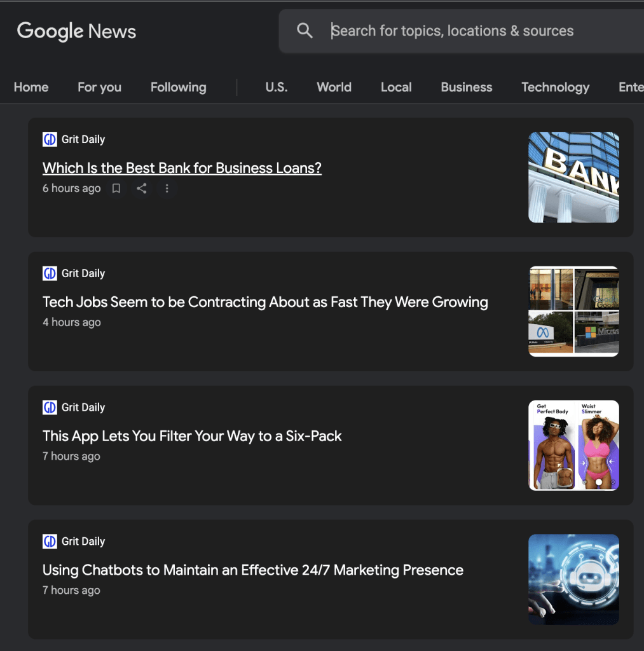Open the For you tab
Viewport: 644px width, 651px height.
tap(99, 87)
